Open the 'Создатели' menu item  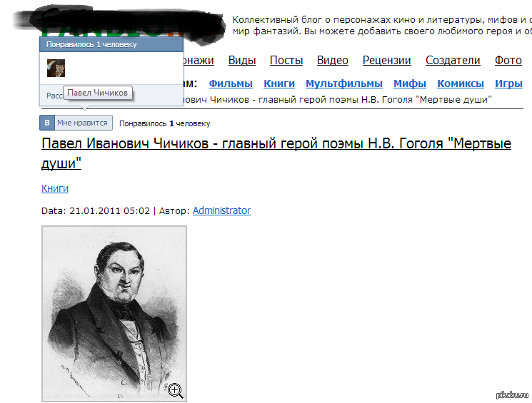(453, 61)
